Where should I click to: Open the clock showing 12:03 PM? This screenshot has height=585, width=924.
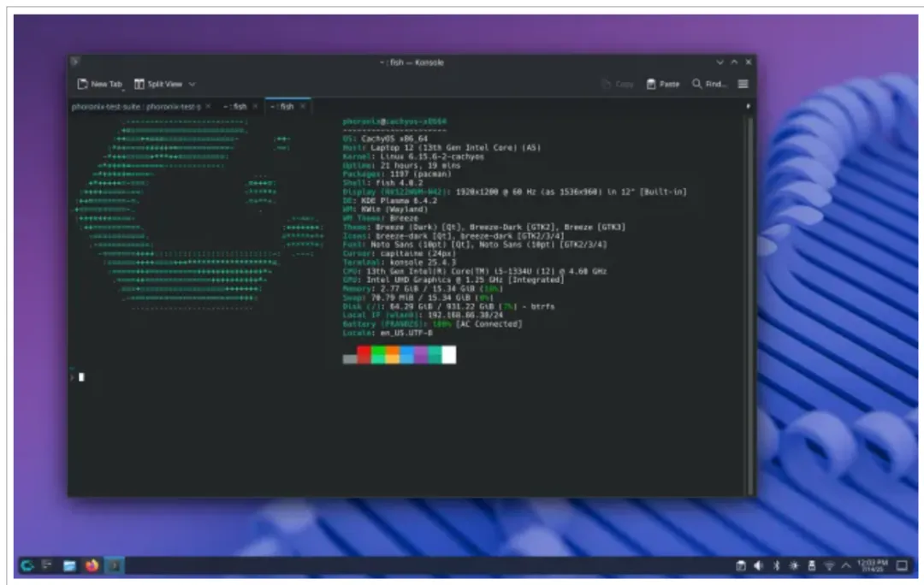coord(872,565)
